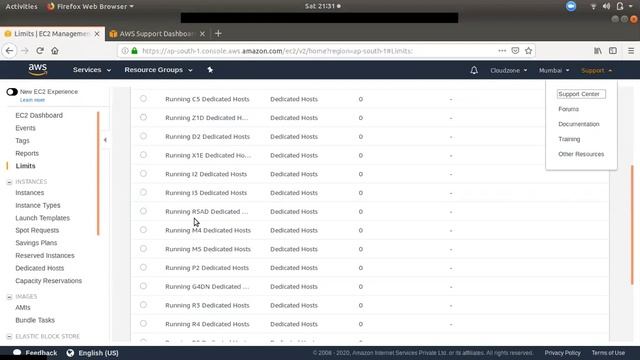Reload the page with refresh icon
Viewport: 640px width, 360px height.
click(x=40, y=51)
